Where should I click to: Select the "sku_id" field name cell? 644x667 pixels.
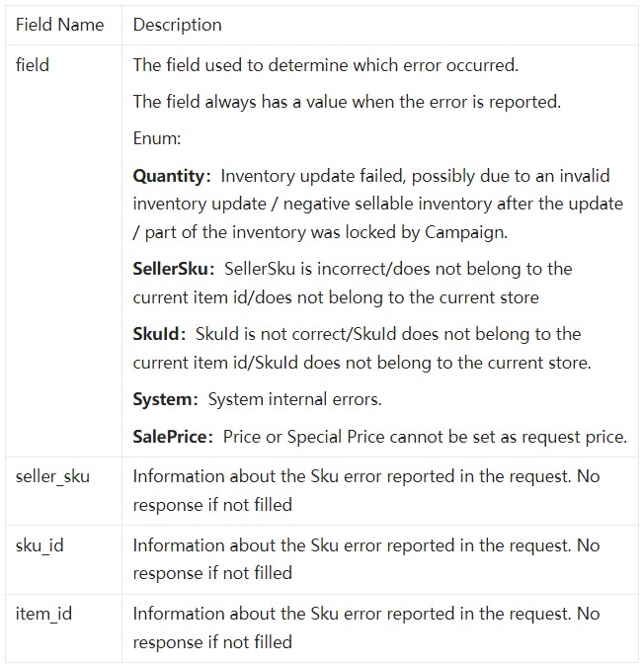point(40,545)
